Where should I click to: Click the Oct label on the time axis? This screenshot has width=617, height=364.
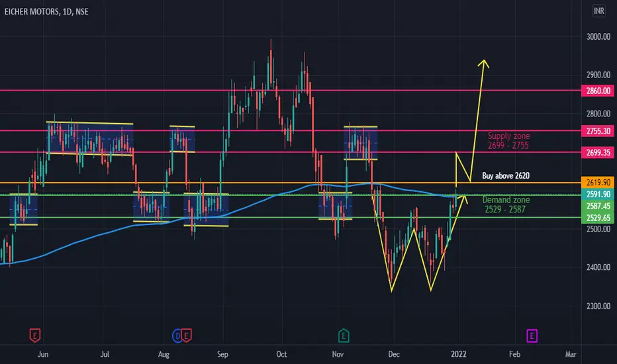point(282,354)
